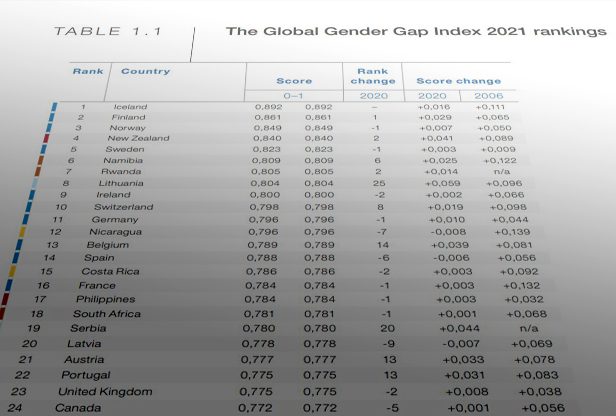Click the 2006 score change subheader
This screenshot has width=616, height=416.
tap(488, 96)
